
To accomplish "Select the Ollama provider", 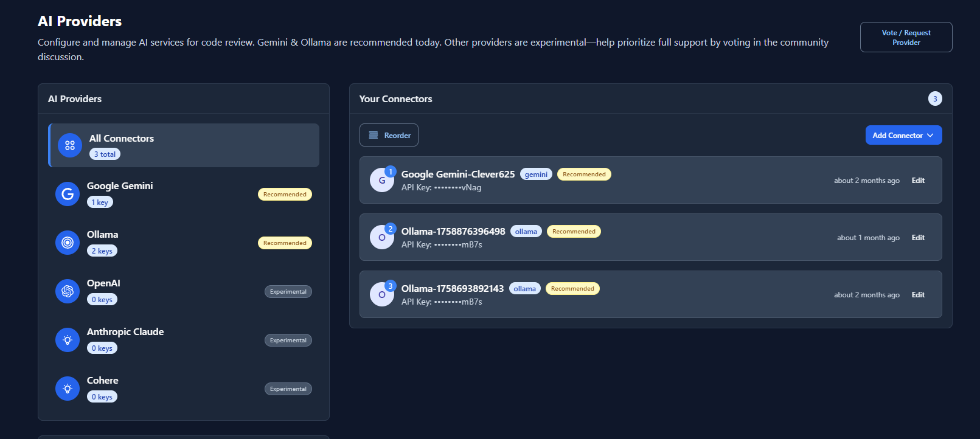I will pyautogui.click(x=184, y=243).
